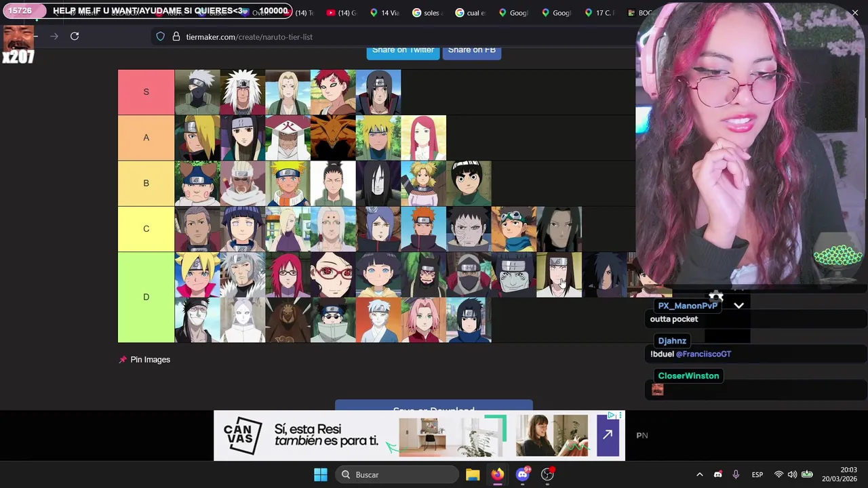
Task: Switch to the "BOC" tab
Action: click(x=639, y=12)
